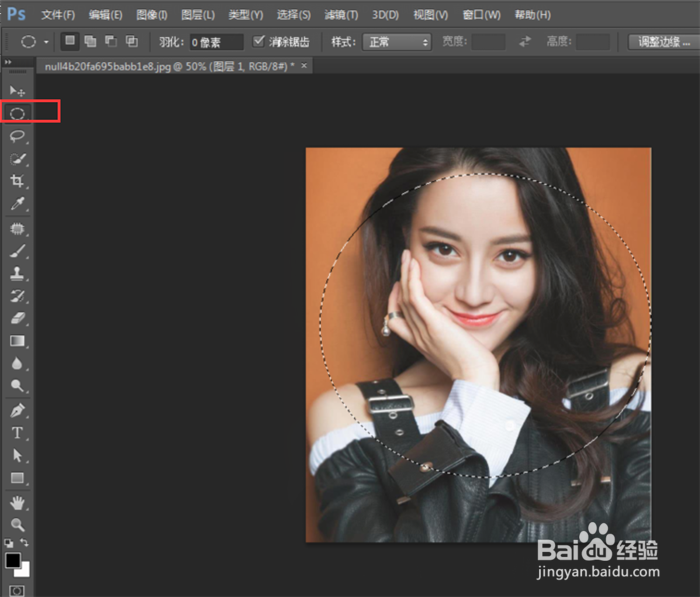700x597 pixels.
Task: Select the Gradient tool
Action: pos(17,341)
